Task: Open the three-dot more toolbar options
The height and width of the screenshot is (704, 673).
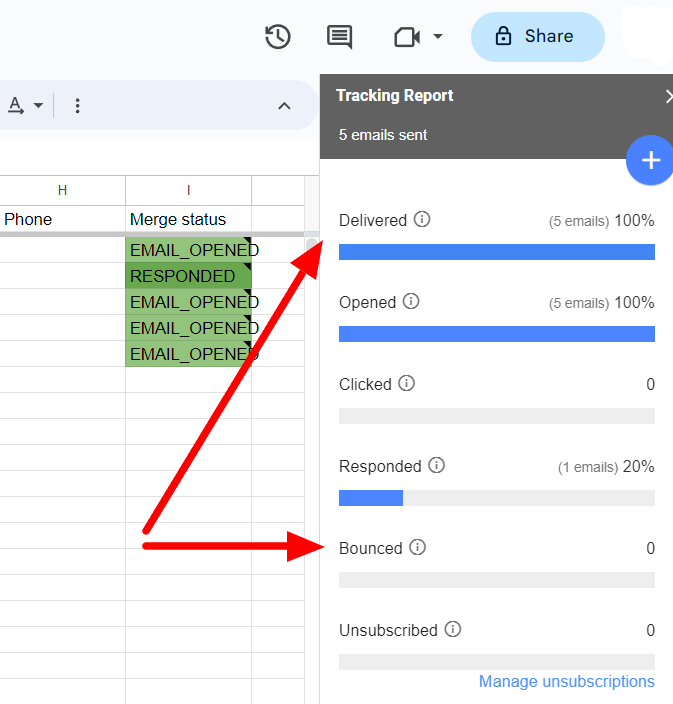Action: pos(77,106)
